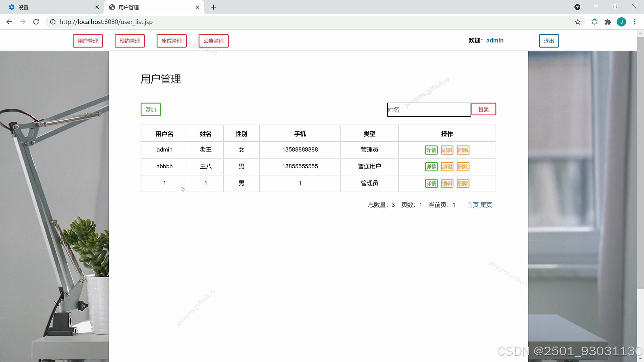
Task: View 详情 for user 1
Action: pos(431,183)
